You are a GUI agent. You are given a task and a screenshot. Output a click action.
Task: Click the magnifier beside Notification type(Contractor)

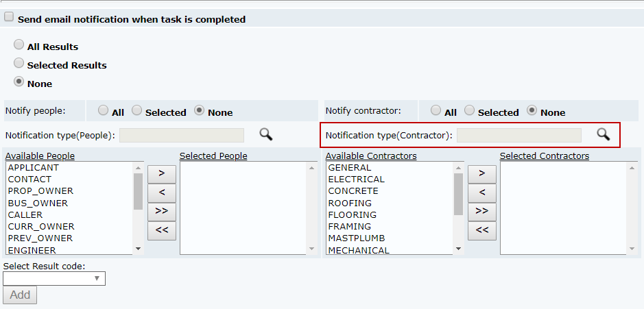pos(603,134)
